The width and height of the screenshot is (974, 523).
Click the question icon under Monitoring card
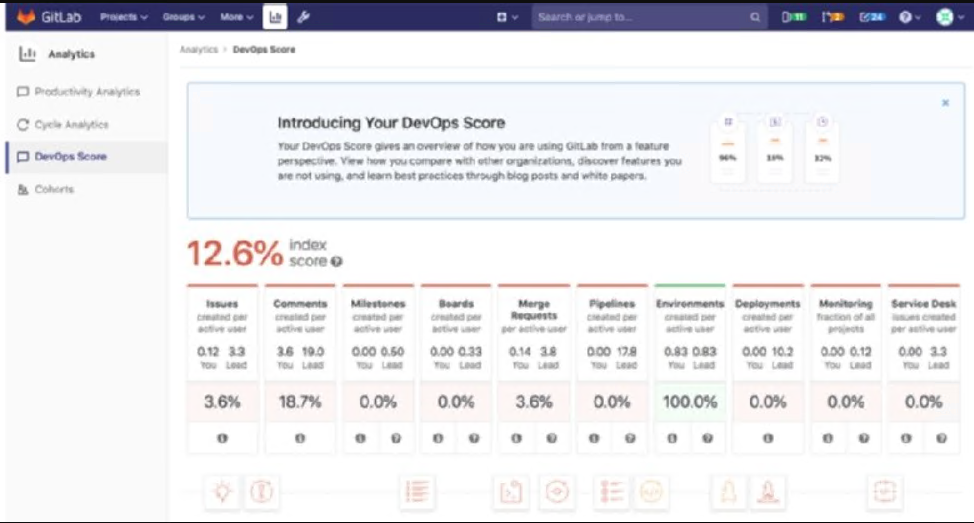point(863,439)
